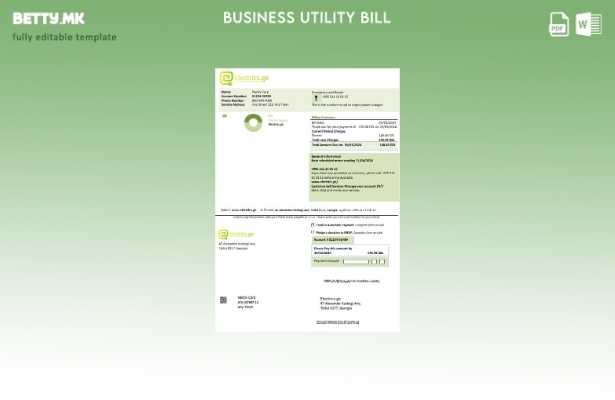Click the small green square beside donut chart
The width and height of the screenshot is (615, 400).
[224, 116]
